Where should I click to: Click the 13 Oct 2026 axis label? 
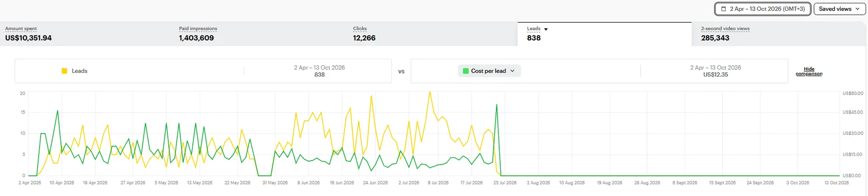point(837,183)
